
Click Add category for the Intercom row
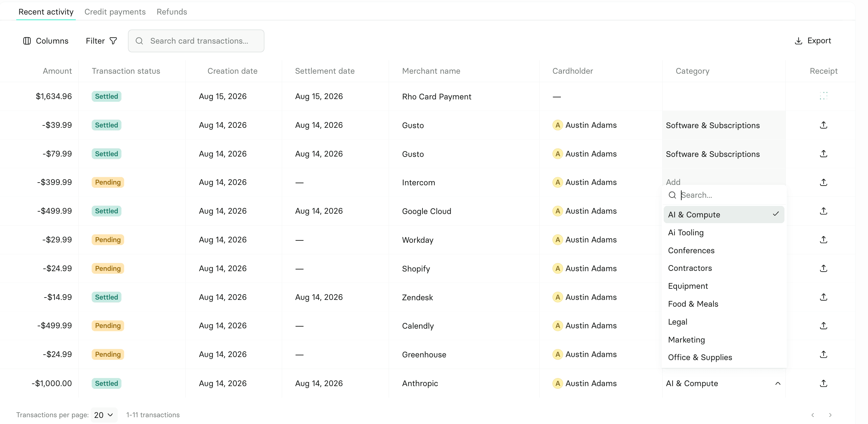pyautogui.click(x=673, y=182)
